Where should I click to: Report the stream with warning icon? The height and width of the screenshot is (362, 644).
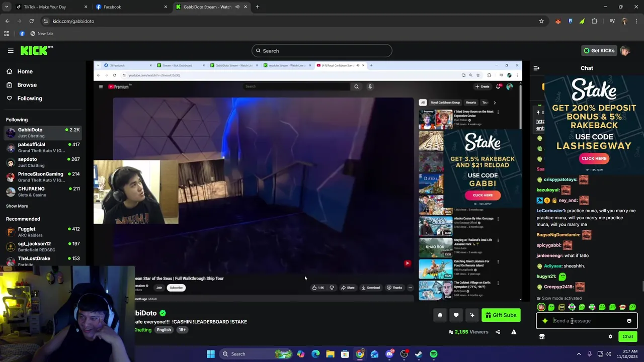click(x=514, y=332)
